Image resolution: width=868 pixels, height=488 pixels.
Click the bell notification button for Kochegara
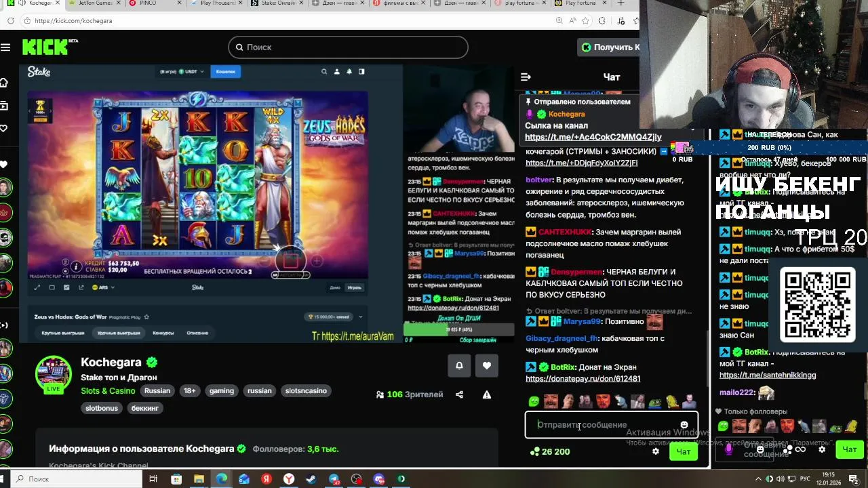point(459,365)
